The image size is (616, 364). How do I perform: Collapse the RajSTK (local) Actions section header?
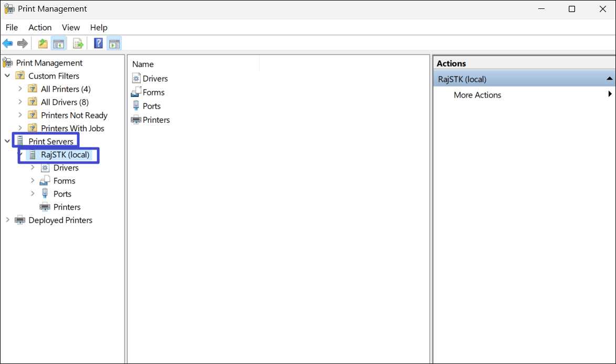tap(609, 79)
